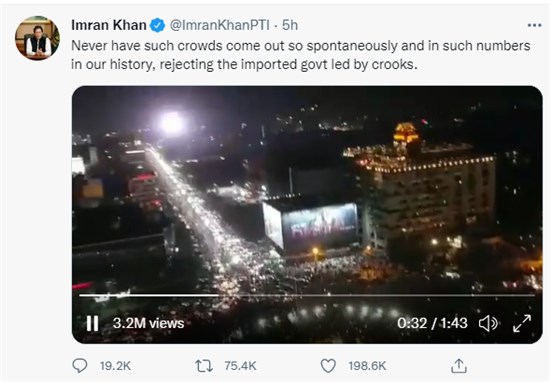Image resolution: width=550 pixels, height=382 pixels.
Task: Open Imran Khan's profile picture
Action: (x=38, y=38)
